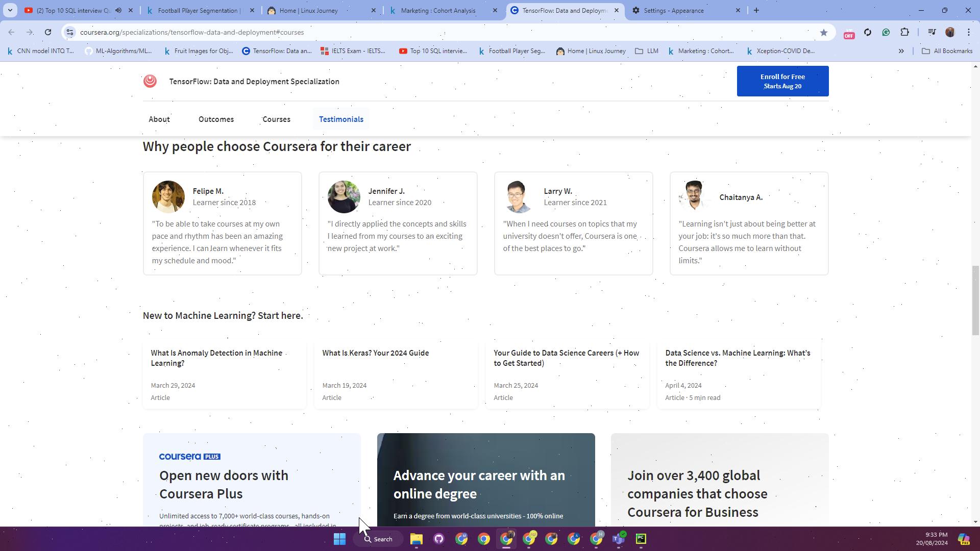Open ML-Algorithms GitHub bookmark
Image resolution: width=980 pixels, height=551 pixels.
coord(118,51)
